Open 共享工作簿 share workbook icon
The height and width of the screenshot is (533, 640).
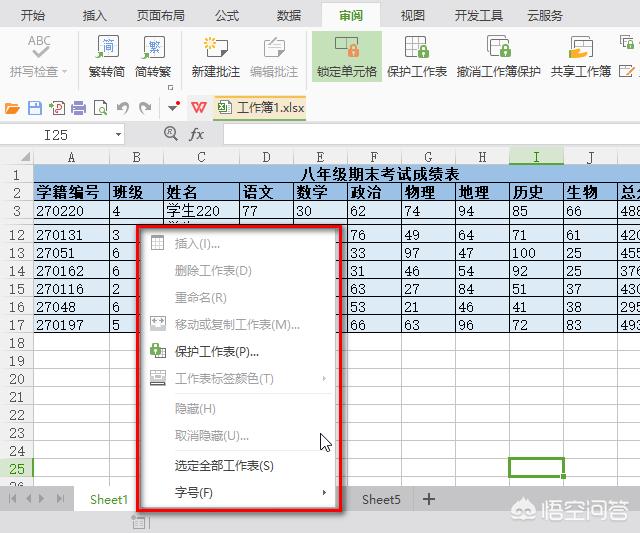581,47
